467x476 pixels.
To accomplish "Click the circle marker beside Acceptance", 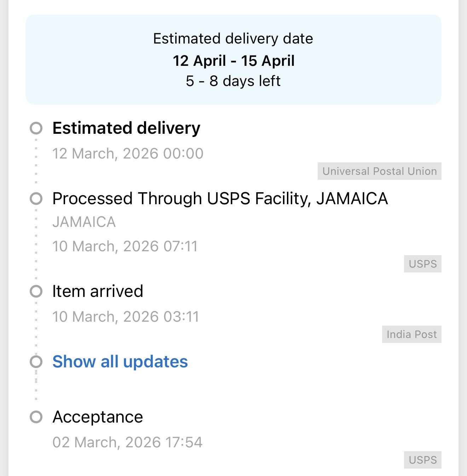I will 36,417.
